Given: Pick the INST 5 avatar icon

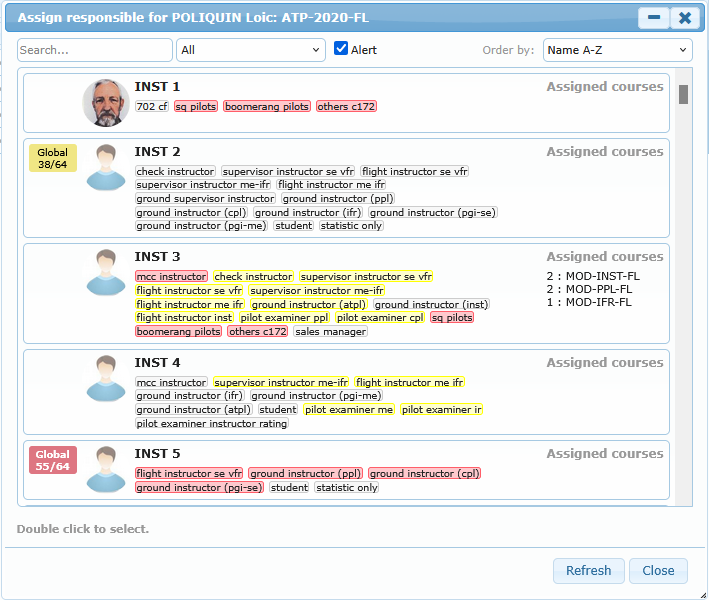Looking at the screenshot, I should point(106,469).
